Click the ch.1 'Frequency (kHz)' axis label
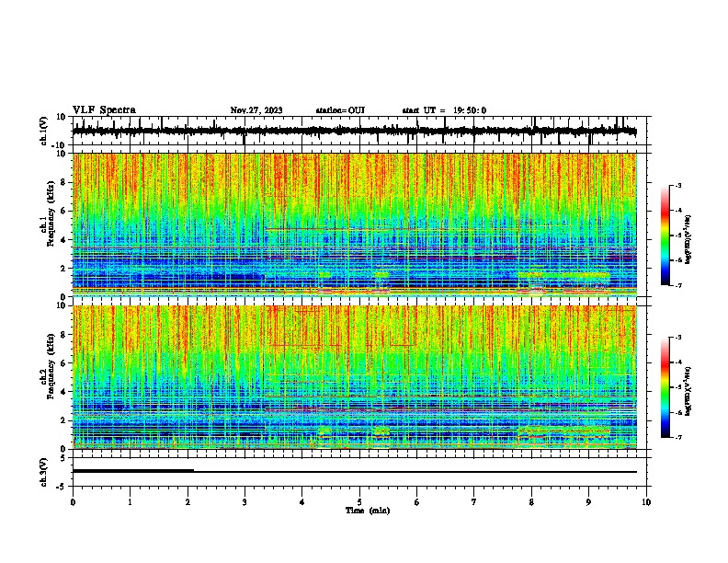 click(51, 213)
